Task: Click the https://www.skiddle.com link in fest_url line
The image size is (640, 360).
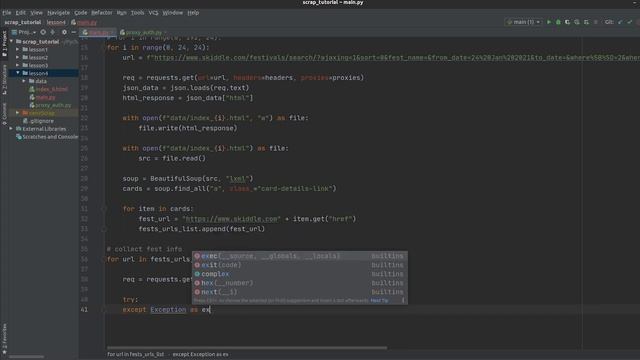Action: coord(231,219)
